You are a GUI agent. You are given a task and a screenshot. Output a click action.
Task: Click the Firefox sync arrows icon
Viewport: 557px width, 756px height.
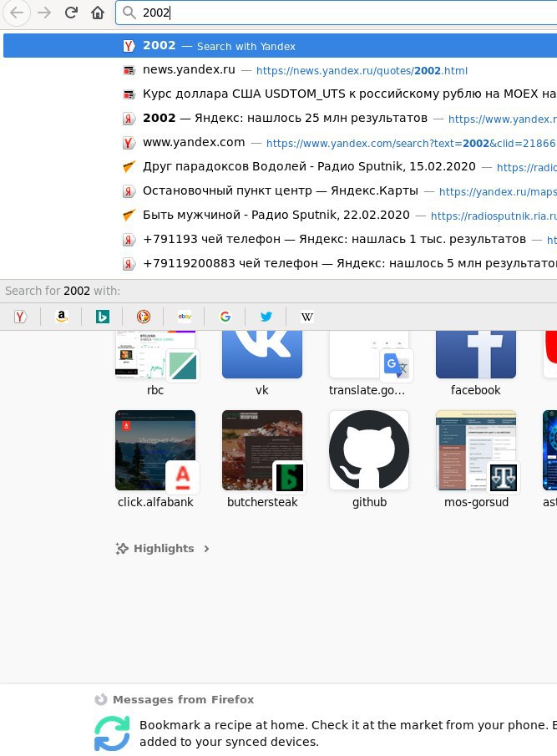click(x=112, y=733)
